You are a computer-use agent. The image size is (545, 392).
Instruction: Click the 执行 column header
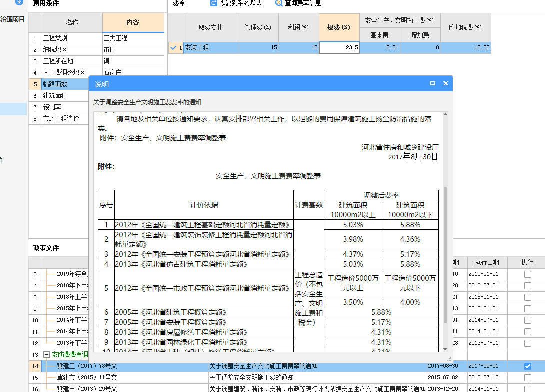527,262
